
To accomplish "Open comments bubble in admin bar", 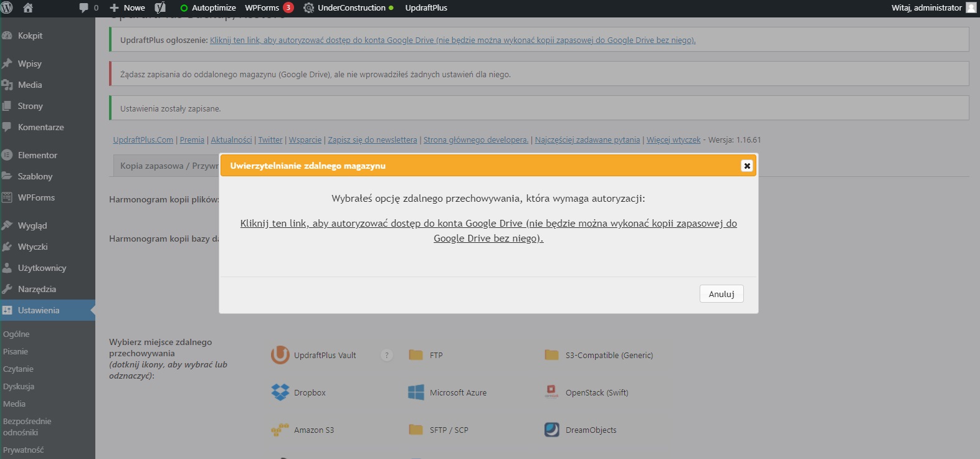I will [x=88, y=8].
